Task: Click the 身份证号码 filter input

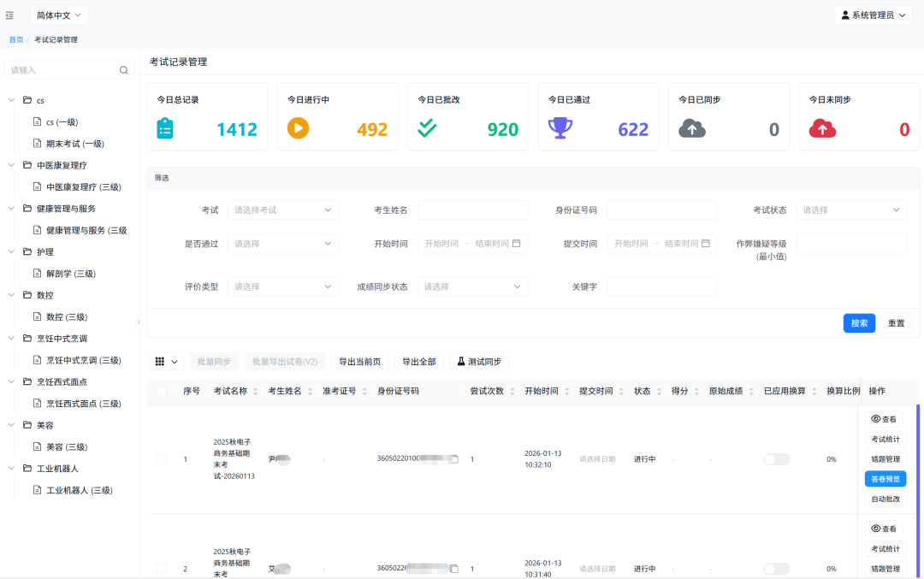Action: [661, 210]
